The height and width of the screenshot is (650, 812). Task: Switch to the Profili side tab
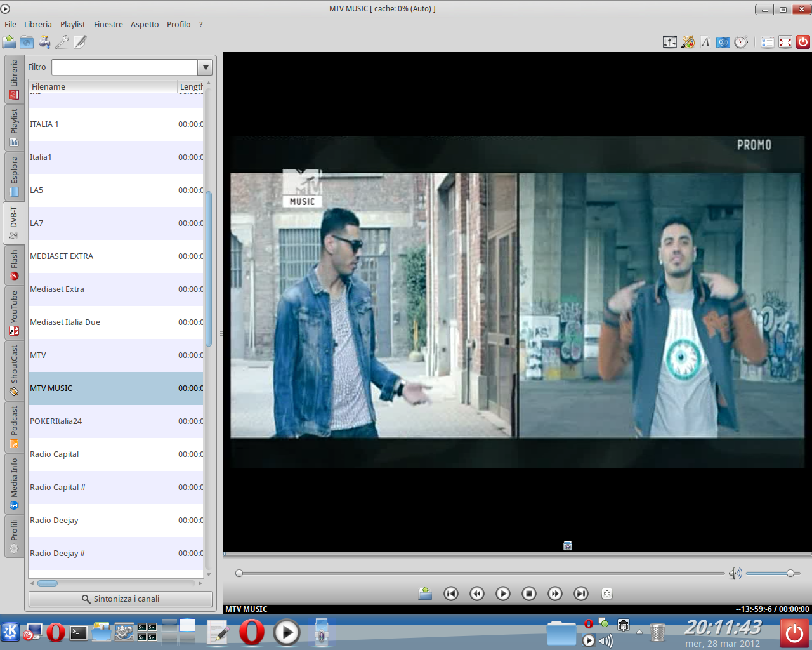point(14,536)
